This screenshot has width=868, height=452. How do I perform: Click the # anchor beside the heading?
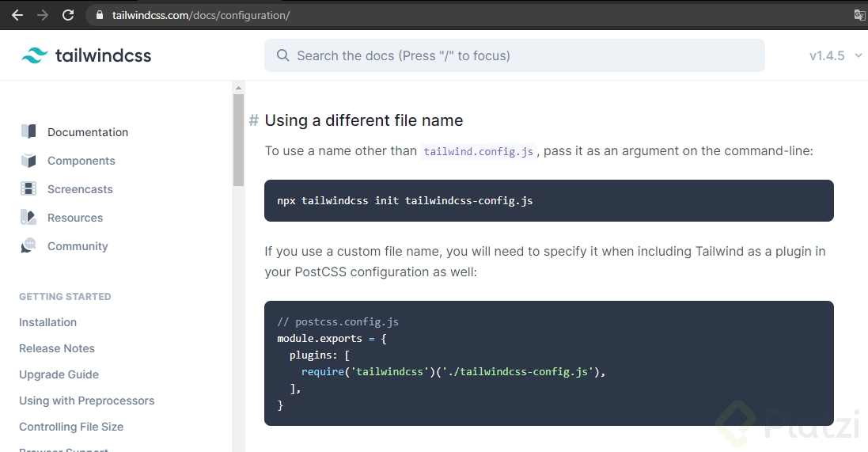click(254, 120)
